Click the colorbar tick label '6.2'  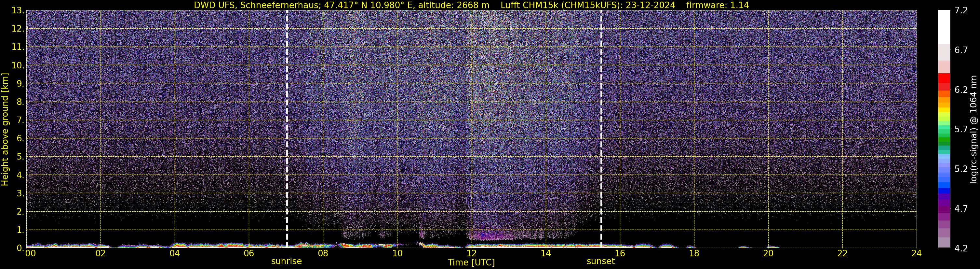tap(961, 90)
